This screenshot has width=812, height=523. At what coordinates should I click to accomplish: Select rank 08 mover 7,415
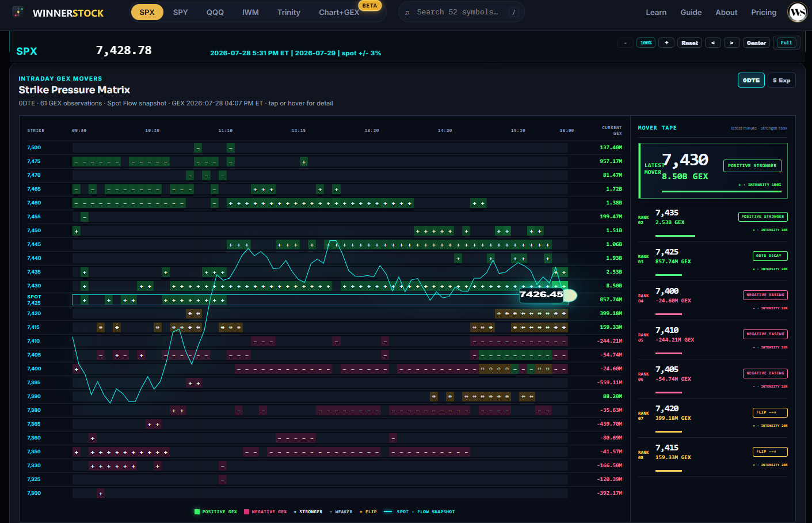(x=713, y=457)
